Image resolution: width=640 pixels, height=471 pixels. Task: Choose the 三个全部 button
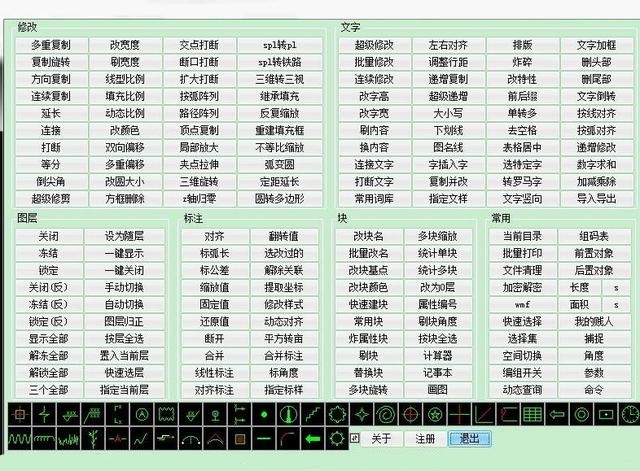click(x=49, y=390)
